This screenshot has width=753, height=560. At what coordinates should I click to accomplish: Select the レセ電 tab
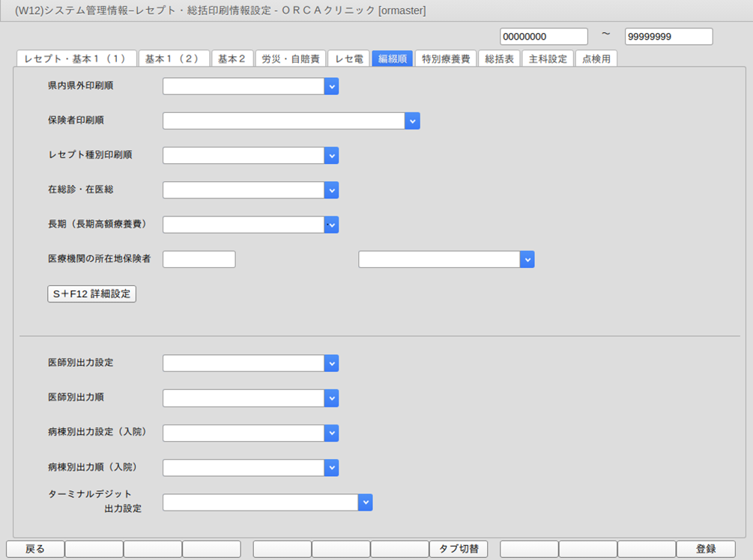(x=348, y=58)
